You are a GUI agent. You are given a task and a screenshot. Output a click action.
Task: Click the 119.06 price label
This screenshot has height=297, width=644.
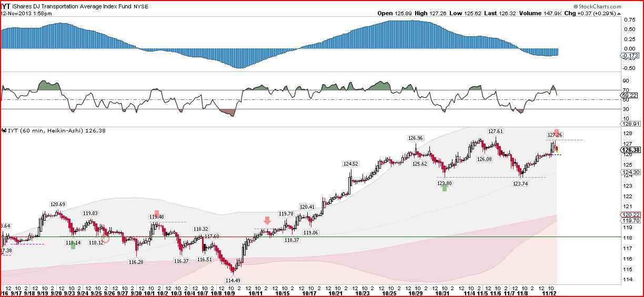[x=311, y=232]
